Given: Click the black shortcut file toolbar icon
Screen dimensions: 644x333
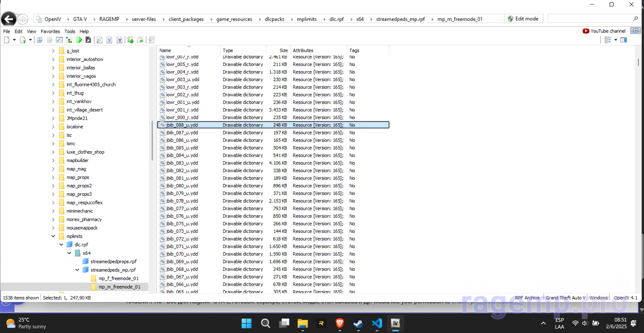Looking at the screenshot, I should (88, 40).
